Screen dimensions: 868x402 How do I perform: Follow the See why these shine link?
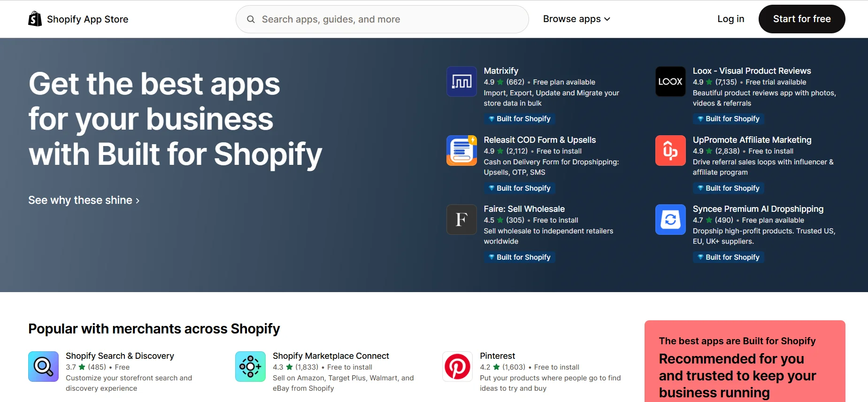coord(84,201)
